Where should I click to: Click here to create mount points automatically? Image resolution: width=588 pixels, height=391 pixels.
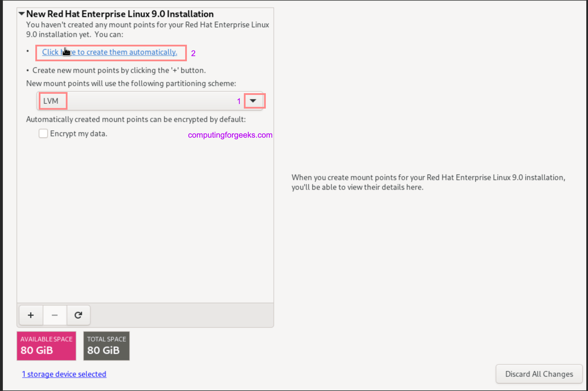pyautogui.click(x=110, y=52)
